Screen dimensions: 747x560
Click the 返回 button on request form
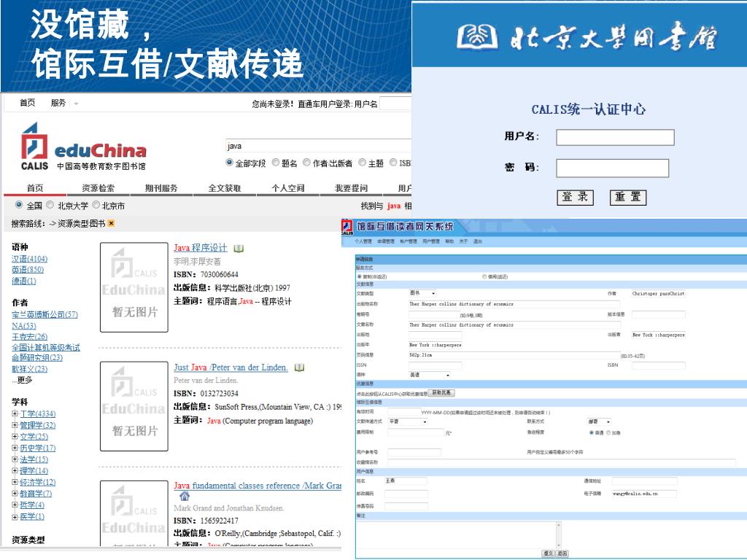(x=562, y=553)
